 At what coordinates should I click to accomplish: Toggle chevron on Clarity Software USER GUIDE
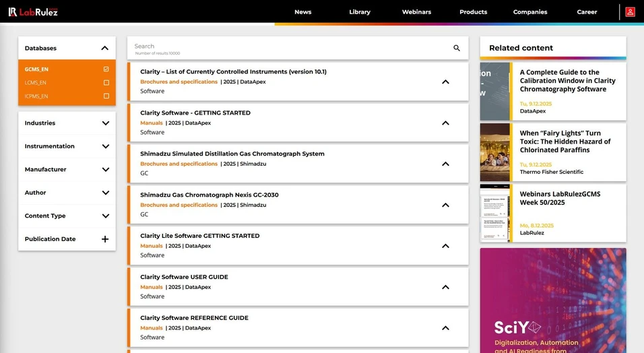pos(445,287)
